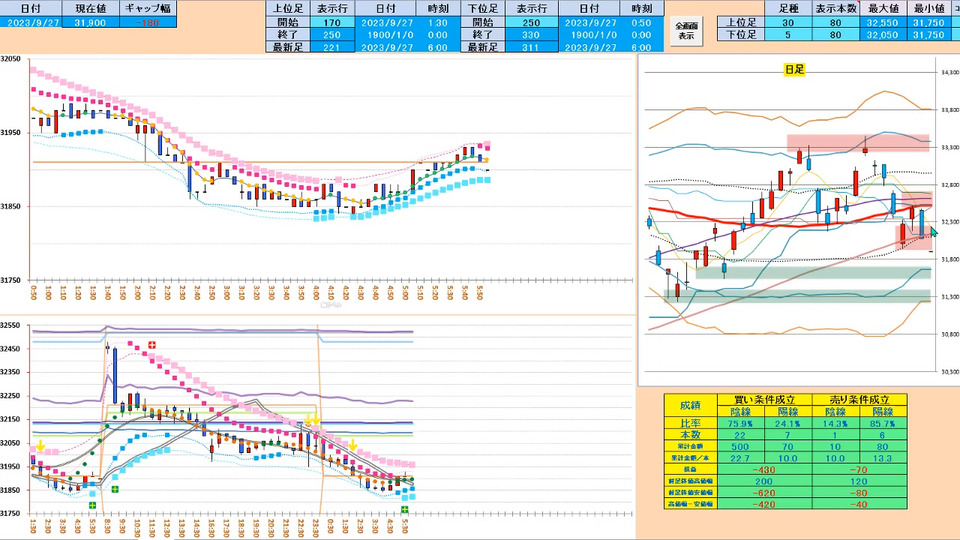Select the 上位足 開始 time 1:30
The image size is (960, 540).
tap(438, 22)
